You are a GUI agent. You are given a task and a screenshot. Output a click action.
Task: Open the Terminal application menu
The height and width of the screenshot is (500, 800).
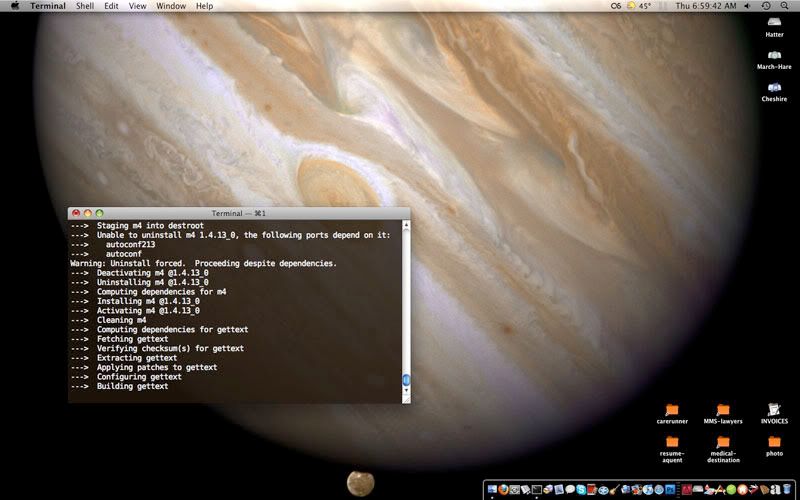[48, 6]
